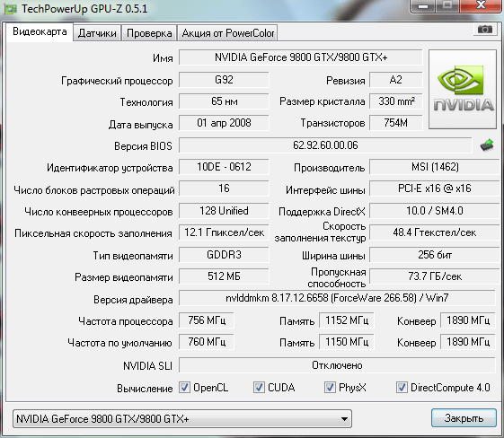Click the revision field A2
Image resolution: width=504 pixels, height=438 pixels.
point(395,80)
